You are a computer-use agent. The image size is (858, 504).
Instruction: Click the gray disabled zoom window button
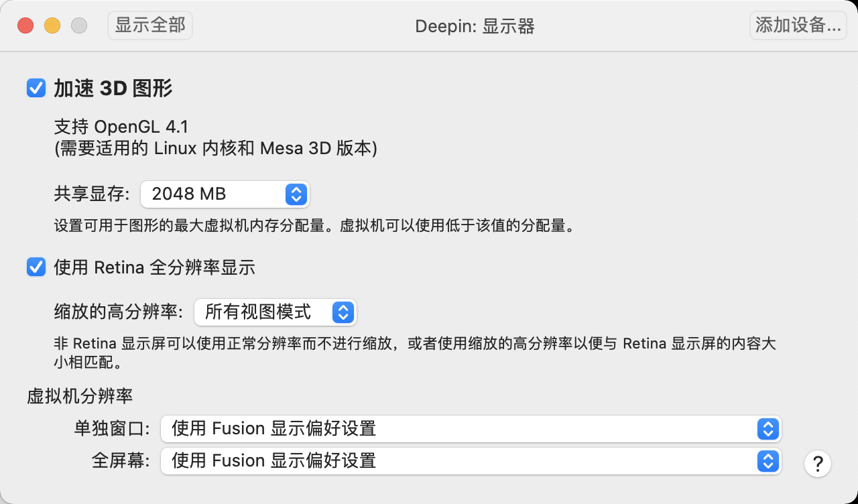[79, 26]
